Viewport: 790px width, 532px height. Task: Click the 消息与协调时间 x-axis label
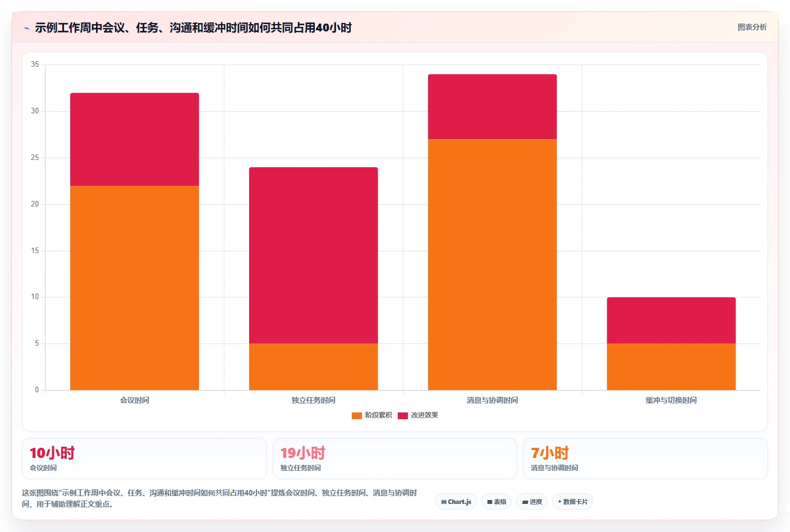493,400
